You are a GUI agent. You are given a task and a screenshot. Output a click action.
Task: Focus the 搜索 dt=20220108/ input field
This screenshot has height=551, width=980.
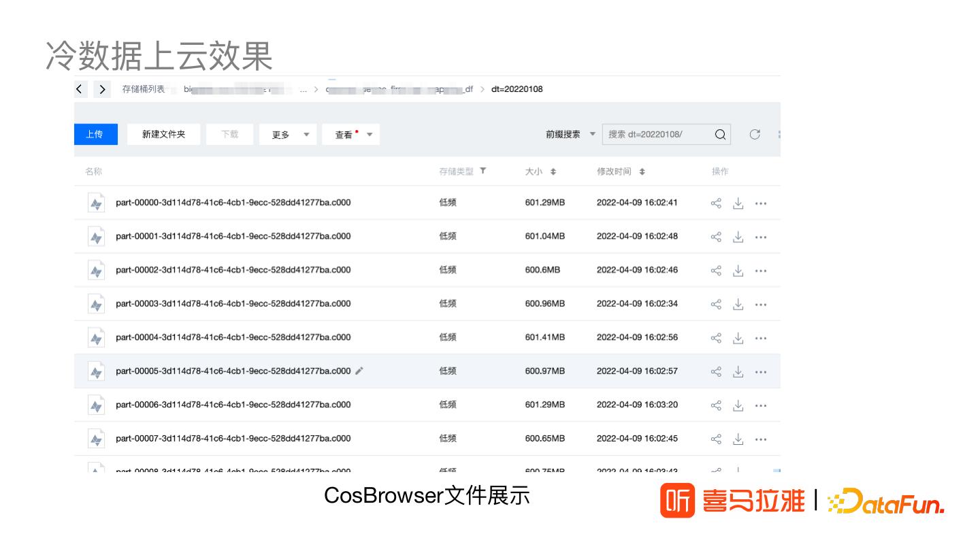tap(657, 134)
